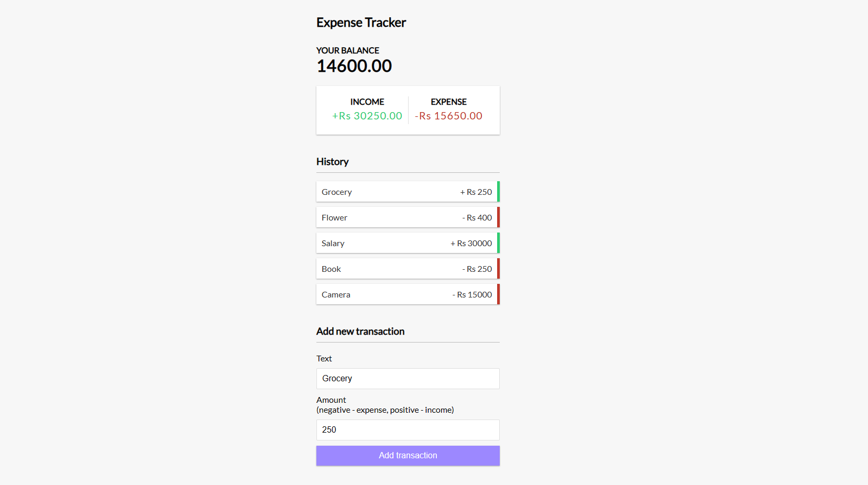Click the INCOME label in summary box

coord(367,102)
